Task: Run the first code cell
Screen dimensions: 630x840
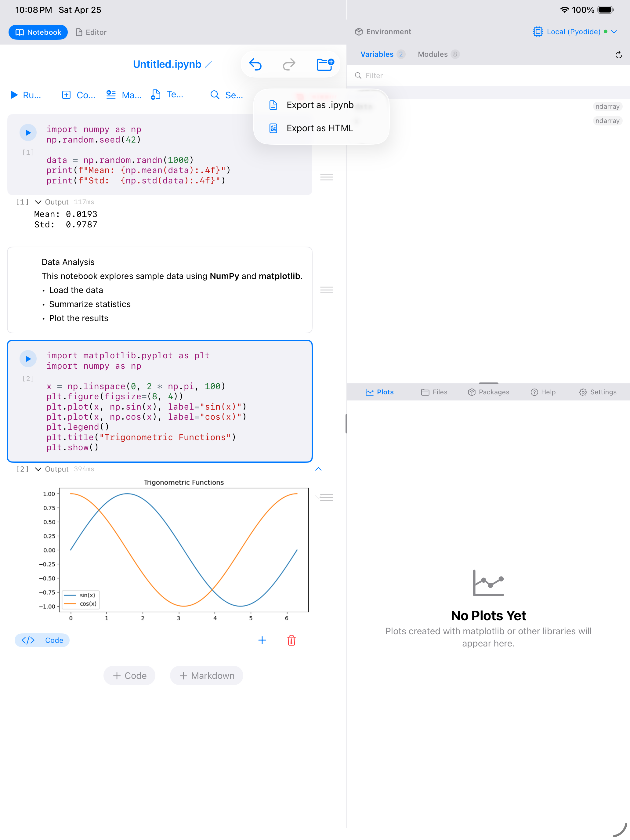Action: 28,132
